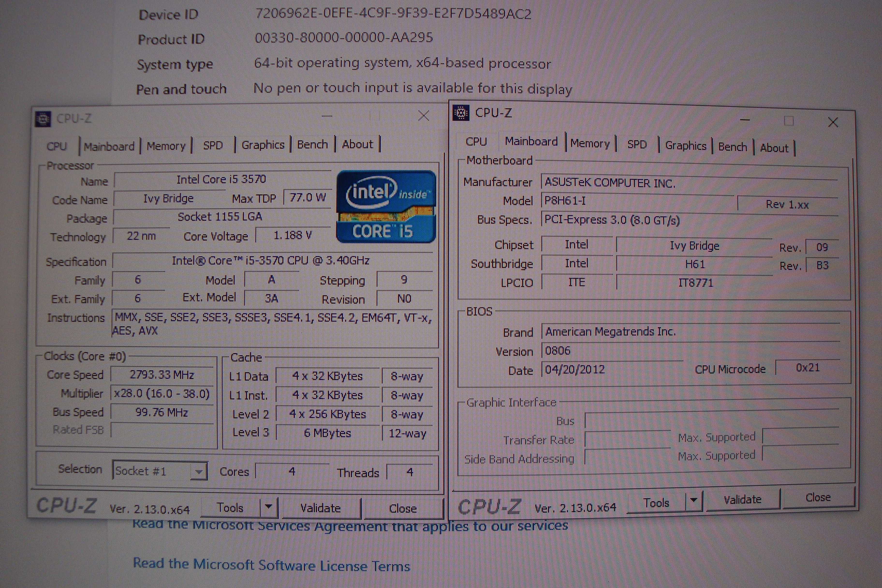
Task: Click the Core Voltage value 1.188 V
Action: (x=293, y=235)
